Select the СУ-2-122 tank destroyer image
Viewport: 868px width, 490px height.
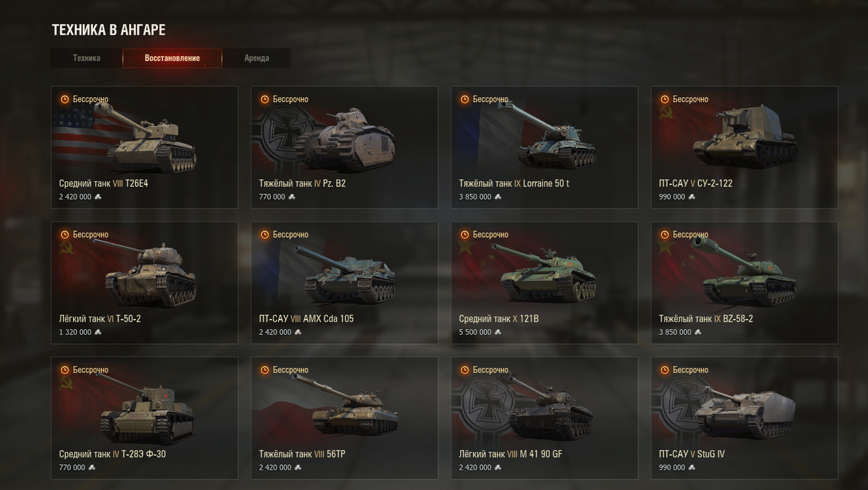(x=744, y=137)
